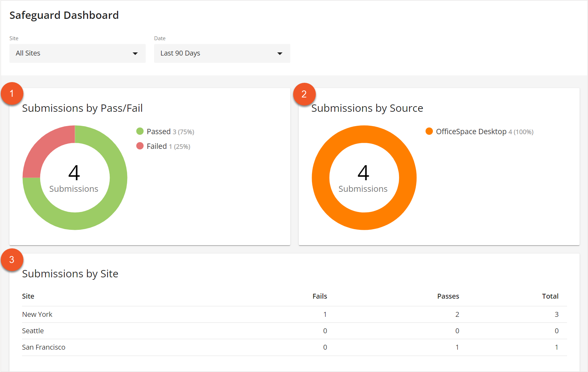588x372 pixels.
Task: Click the orange Submissions by Source donut ring
Action: coord(364,221)
